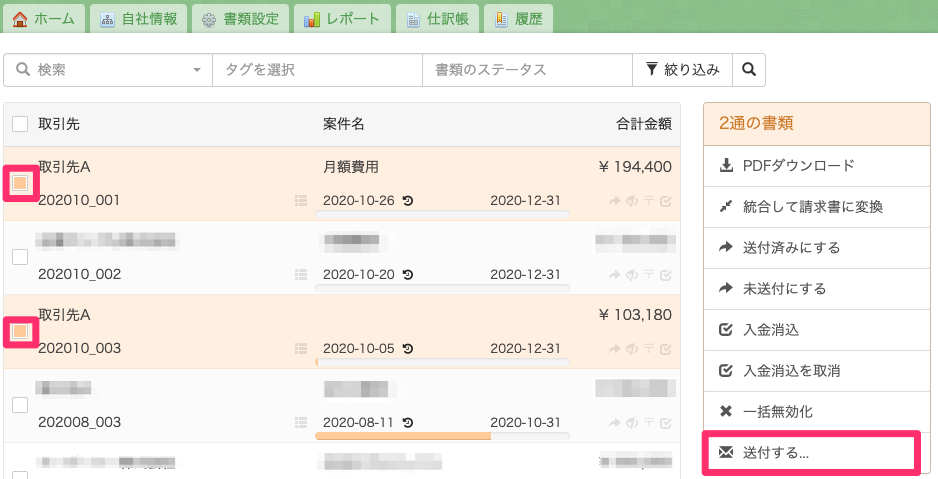
Task: Open the 書類のステータス selector
Action: point(528,70)
